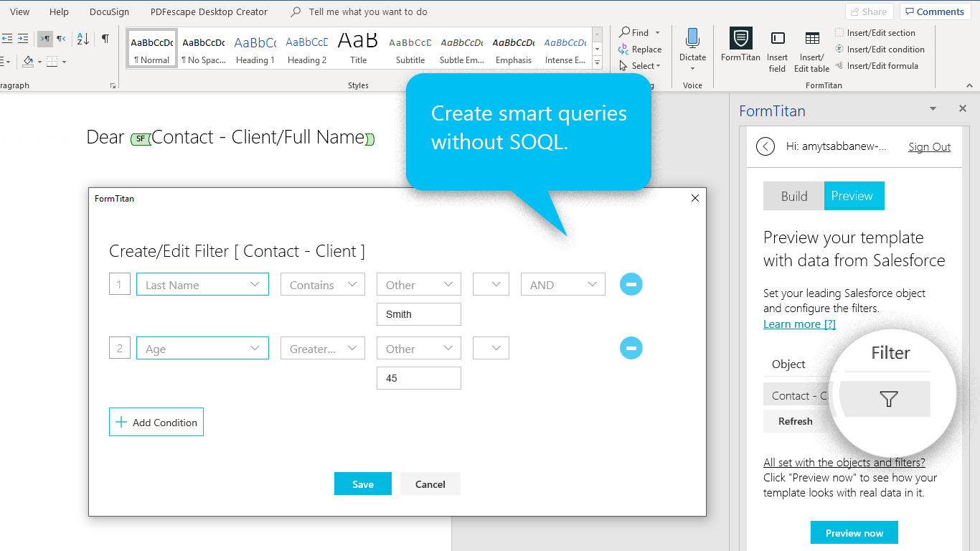Open the View ribbon tab

[x=19, y=11]
